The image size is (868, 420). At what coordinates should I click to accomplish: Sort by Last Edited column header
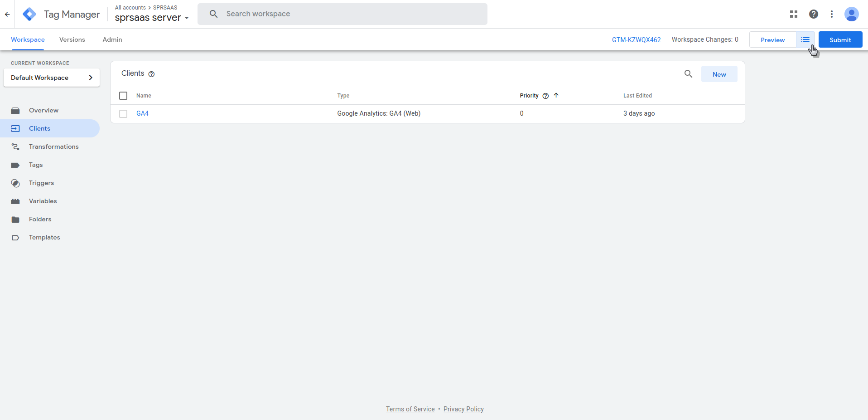[x=637, y=96]
